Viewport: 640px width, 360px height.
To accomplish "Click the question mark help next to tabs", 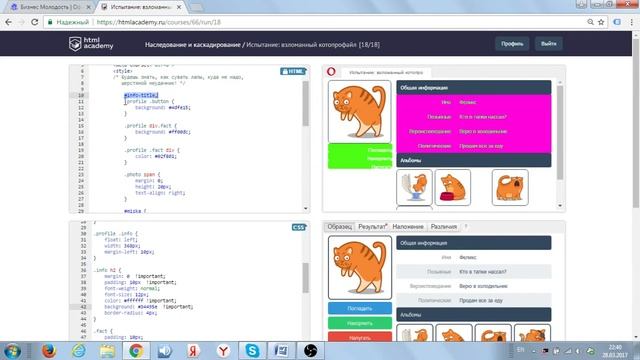I will pyautogui.click(x=466, y=227).
